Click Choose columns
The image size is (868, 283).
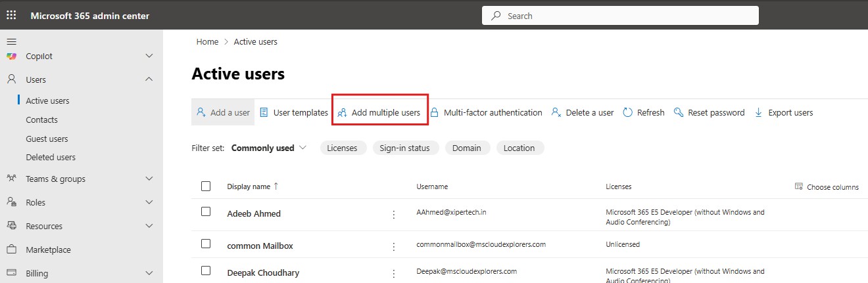coord(827,186)
